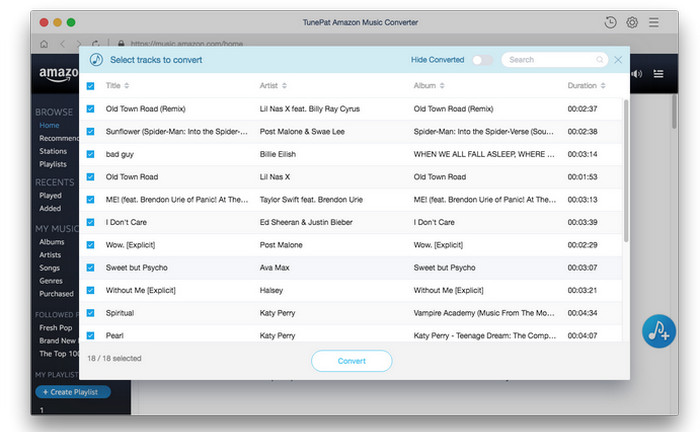
Task: Click the Halsey artist cell
Action: point(271,291)
